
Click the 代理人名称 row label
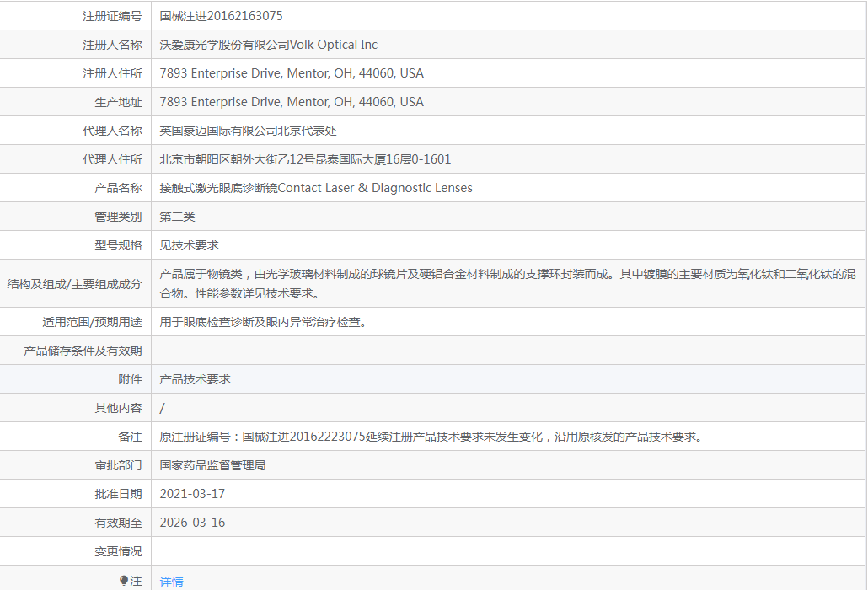coord(112,131)
